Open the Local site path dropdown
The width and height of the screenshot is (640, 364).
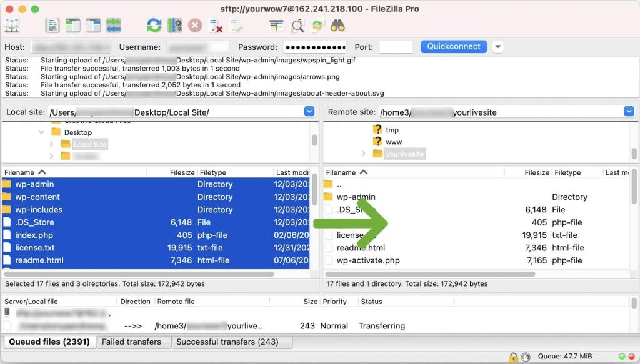(x=309, y=112)
